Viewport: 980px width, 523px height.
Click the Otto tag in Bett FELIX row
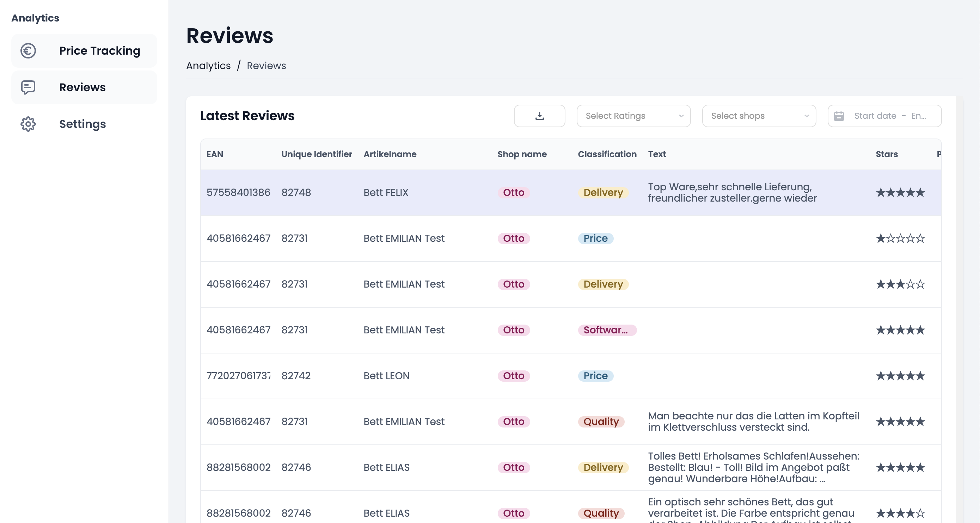tap(514, 192)
